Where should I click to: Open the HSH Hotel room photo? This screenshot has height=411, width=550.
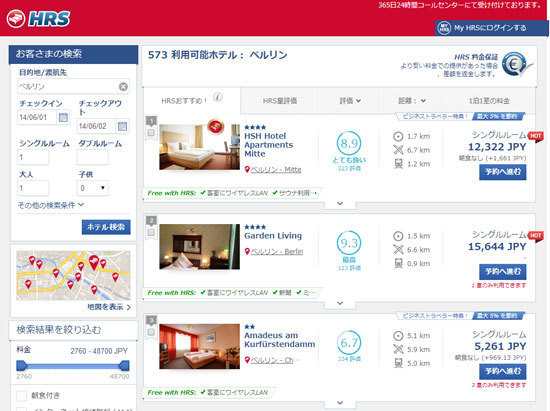[x=200, y=147]
